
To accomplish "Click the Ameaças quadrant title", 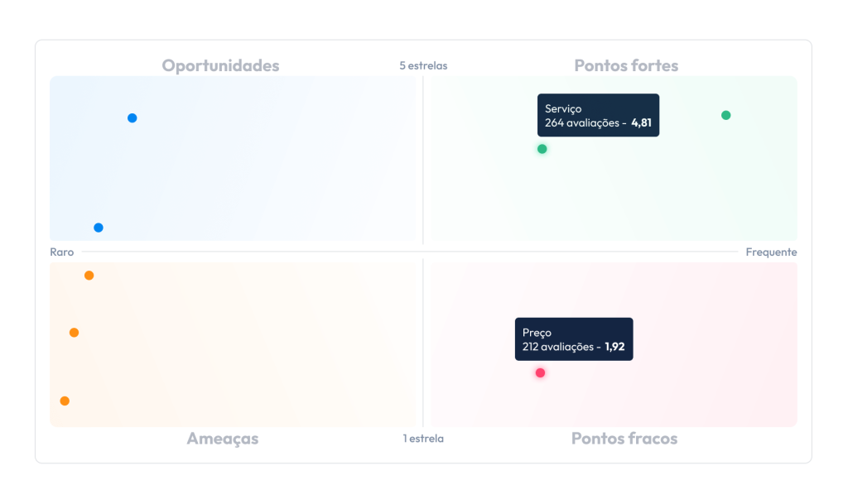I will (223, 438).
